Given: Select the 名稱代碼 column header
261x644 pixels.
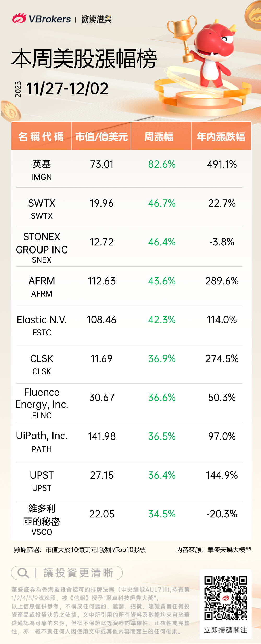Looking at the screenshot, I should point(41,136).
